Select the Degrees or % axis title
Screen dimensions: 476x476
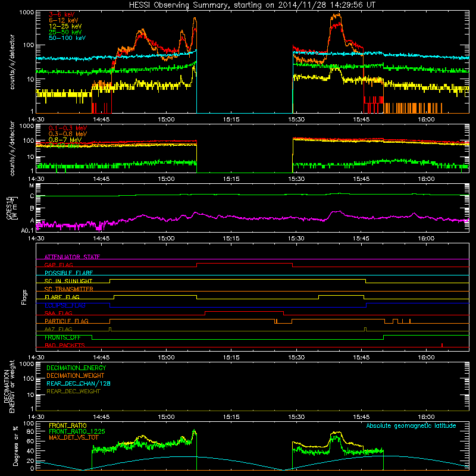pos(15,446)
